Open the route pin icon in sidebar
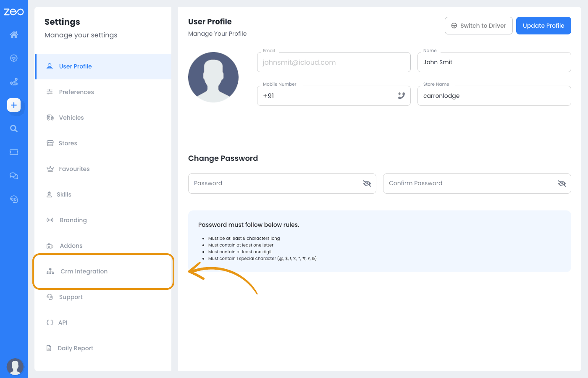Image resolution: width=588 pixels, height=378 pixels. click(x=14, y=81)
